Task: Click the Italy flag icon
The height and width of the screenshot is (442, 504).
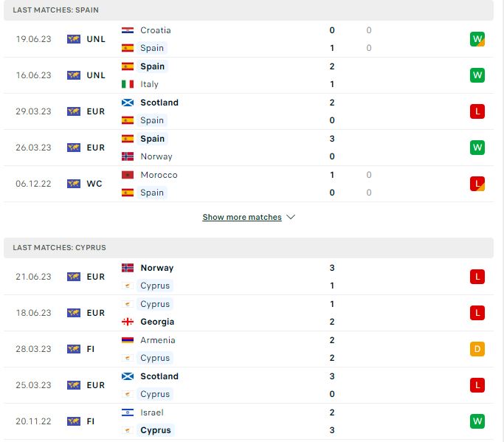Action: pyautogui.click(x=128, y=84)
